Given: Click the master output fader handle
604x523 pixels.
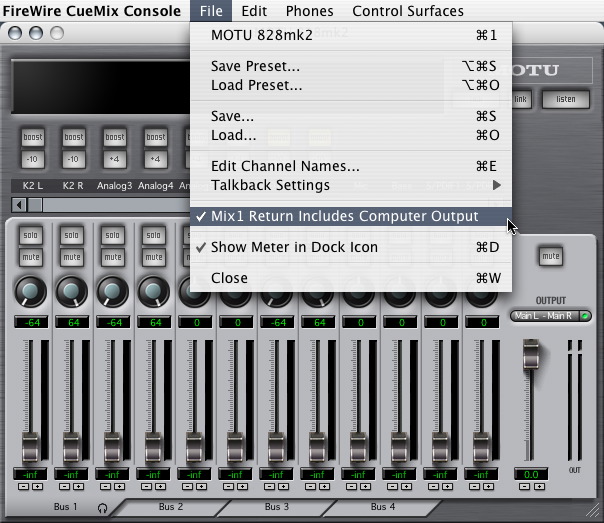Looking at the screenshot, I should (x=531, y=354).
